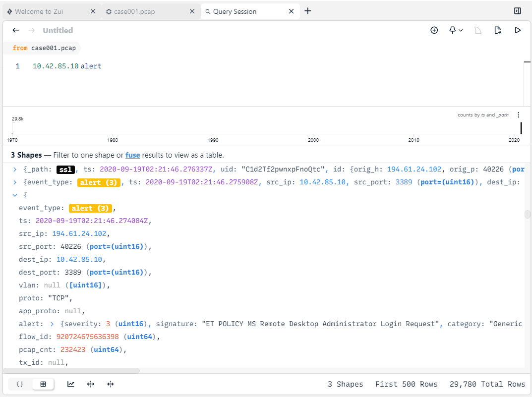Open a new tab with the plus icon
The height and width of the screenshot is (397, 532).
click(308, 11)
